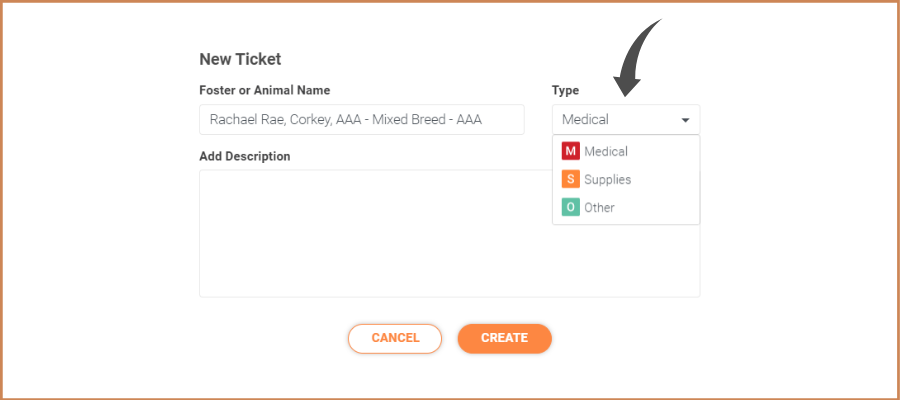Click the Type field label
This screenshot has width=900, height=400.
tap(565, 90)
